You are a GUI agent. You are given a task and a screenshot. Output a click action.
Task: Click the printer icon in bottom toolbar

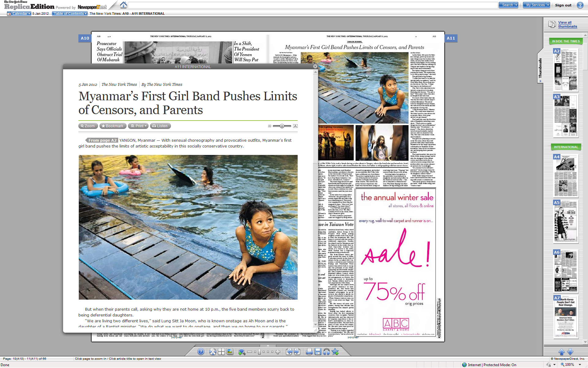pyautogui.click(x=309, y=352)
